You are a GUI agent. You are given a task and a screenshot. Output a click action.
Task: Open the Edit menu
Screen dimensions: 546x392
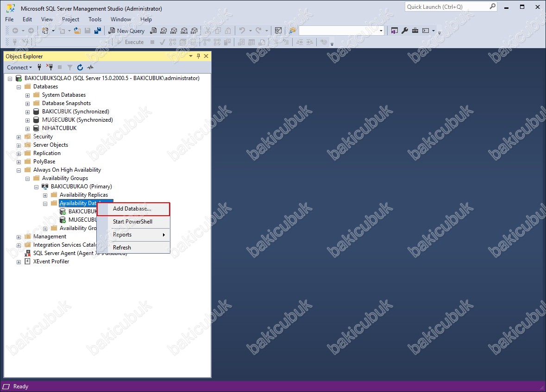click(27, 19)
